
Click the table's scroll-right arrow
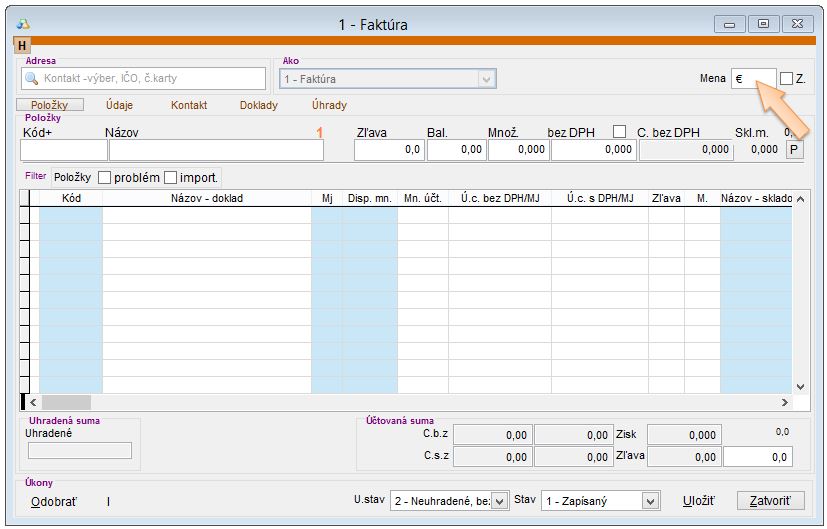[784, 402]
